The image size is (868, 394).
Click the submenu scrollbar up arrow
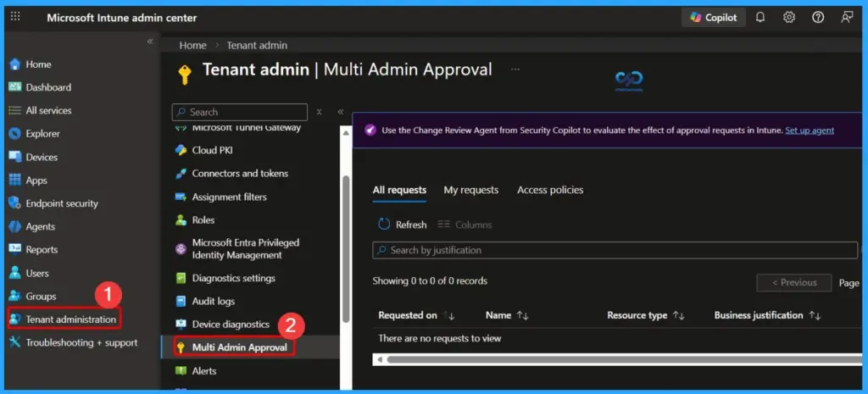click(x=346, y=133)
